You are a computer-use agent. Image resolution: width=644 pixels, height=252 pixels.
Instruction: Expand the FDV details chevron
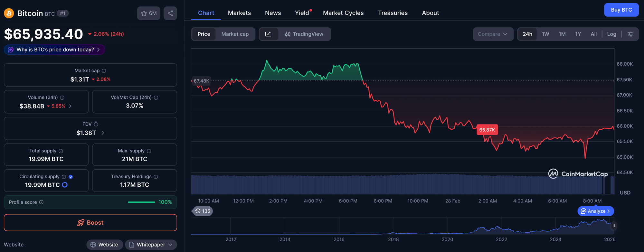(103, 133)
